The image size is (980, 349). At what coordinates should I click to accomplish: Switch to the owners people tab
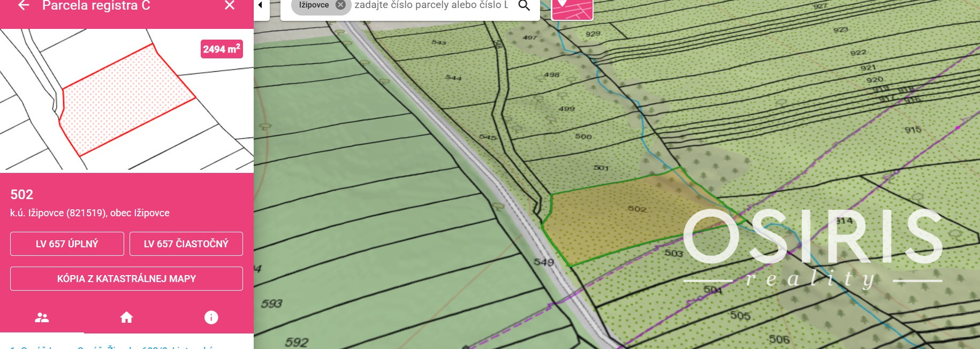(x=42, y=317)
